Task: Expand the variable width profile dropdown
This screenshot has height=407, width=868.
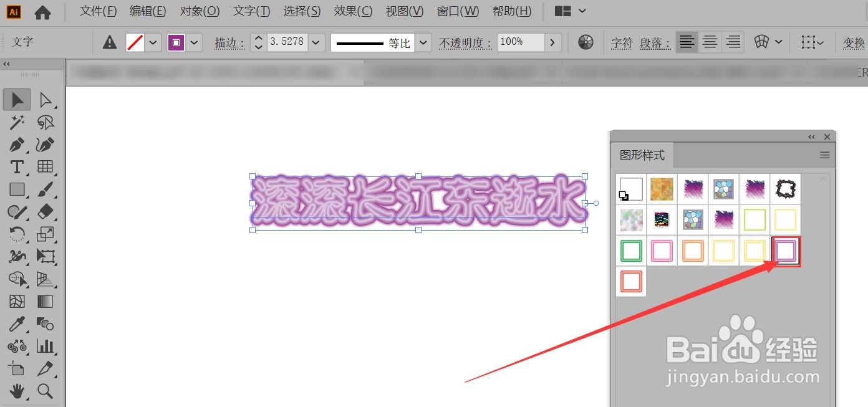Action: (x=423, y=42)
